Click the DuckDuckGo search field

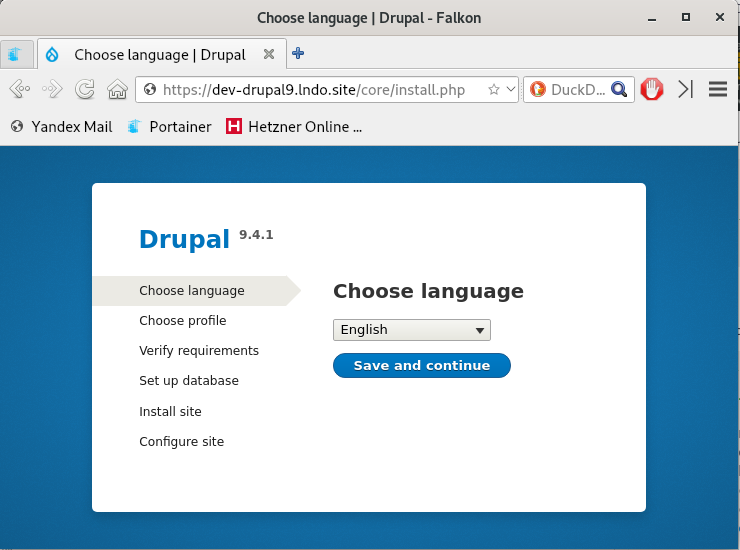pos(578,89)
